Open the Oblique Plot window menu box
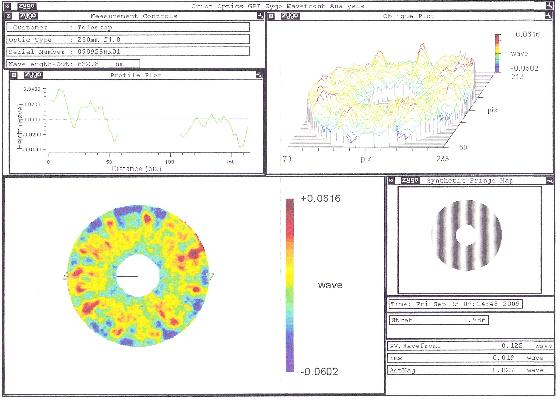560x400 pixels. coord(271,16)
